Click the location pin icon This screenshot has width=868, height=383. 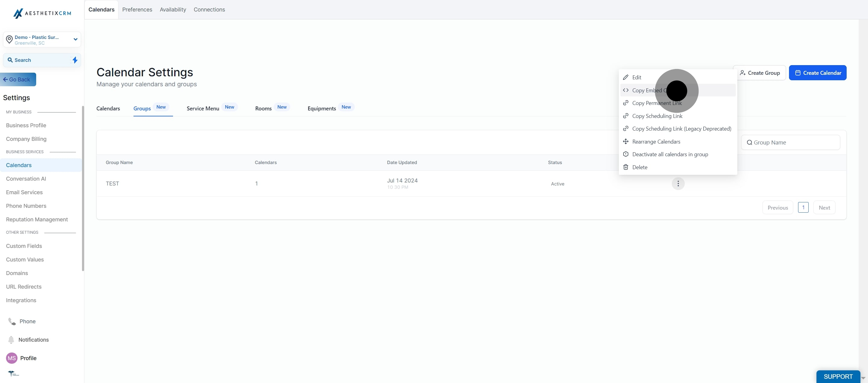pyautogui.click(x=9, y=40)
